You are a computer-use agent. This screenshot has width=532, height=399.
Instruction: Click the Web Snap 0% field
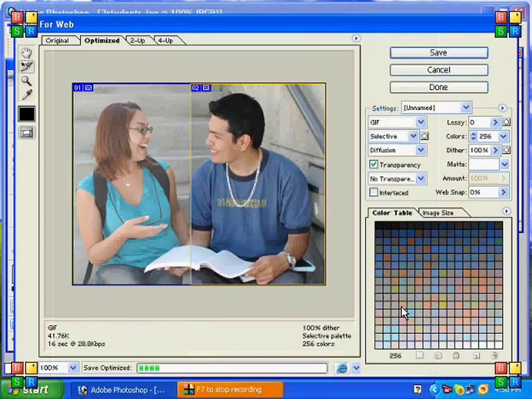coord(483,192)
